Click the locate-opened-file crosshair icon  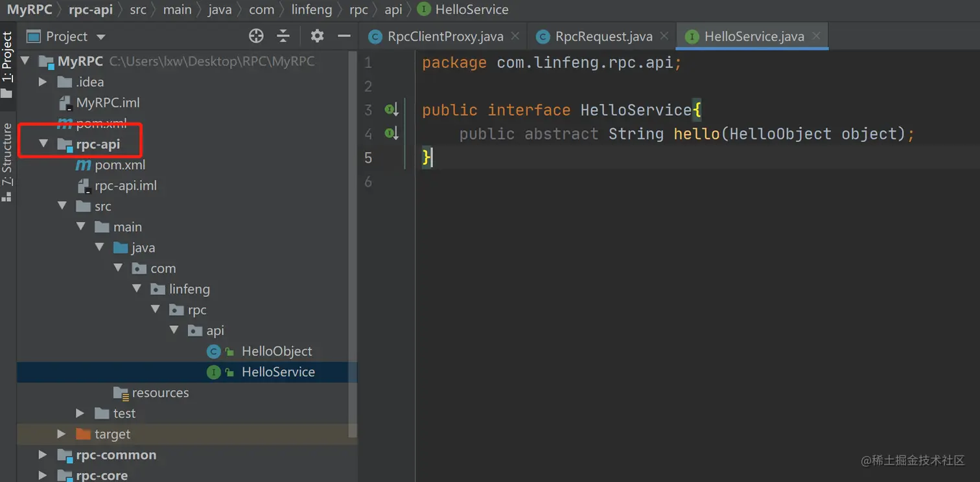256,36
